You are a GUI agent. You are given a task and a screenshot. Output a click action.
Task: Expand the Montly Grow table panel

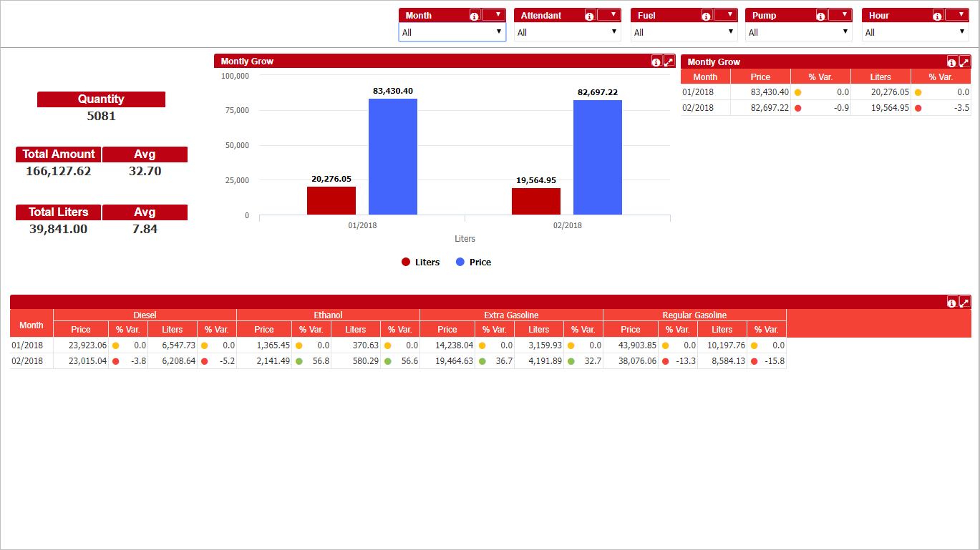click(964, 62)
